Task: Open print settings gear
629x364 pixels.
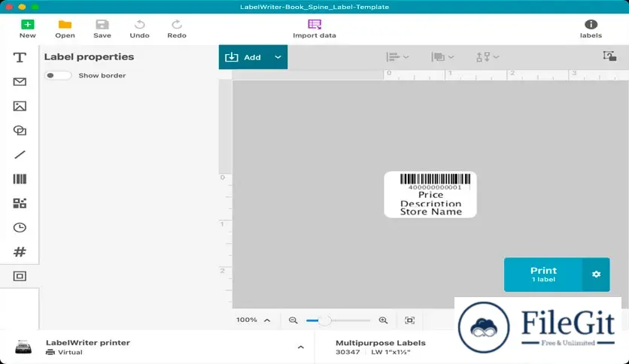Action: point(596,275)
